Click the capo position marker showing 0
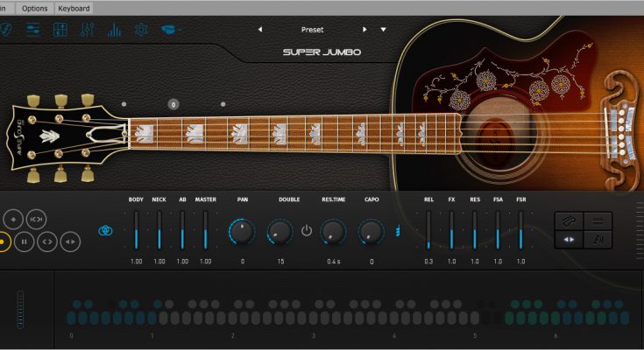Viewport: 644px width, 350px height. tap(173, 105)
